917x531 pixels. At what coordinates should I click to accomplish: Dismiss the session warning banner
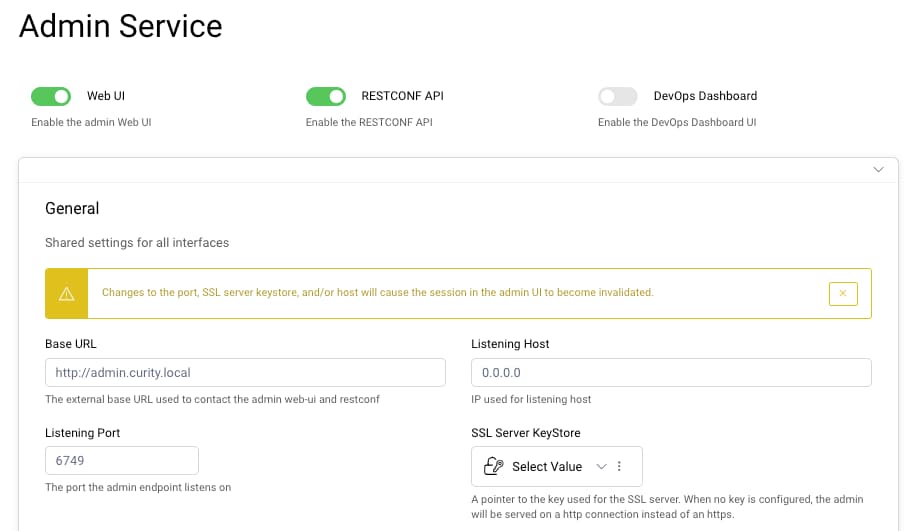843,293
